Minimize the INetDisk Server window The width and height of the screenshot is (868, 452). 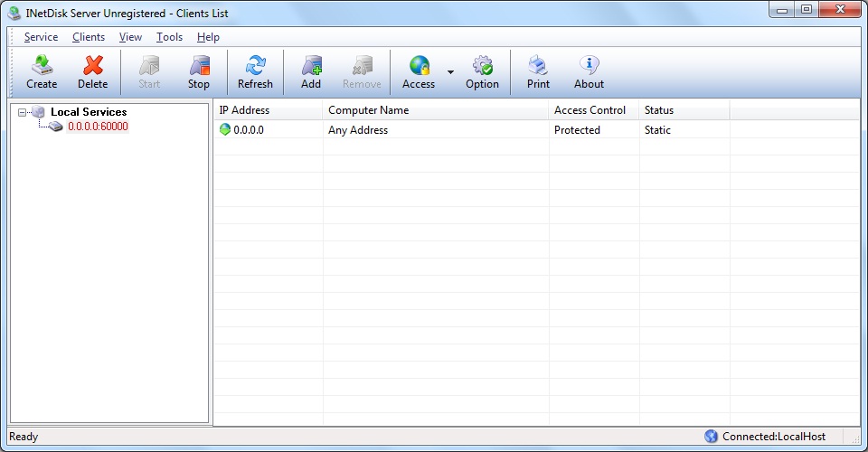tap(782, 9)
